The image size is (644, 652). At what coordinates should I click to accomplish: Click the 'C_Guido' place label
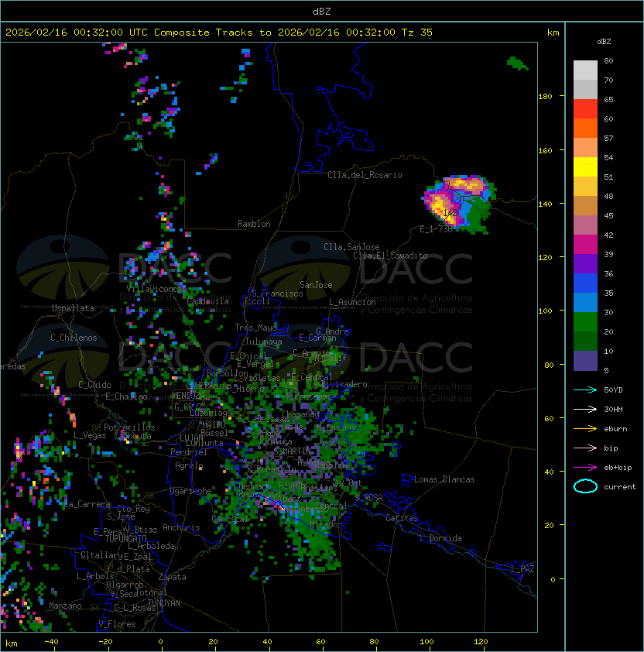[94, 385]
